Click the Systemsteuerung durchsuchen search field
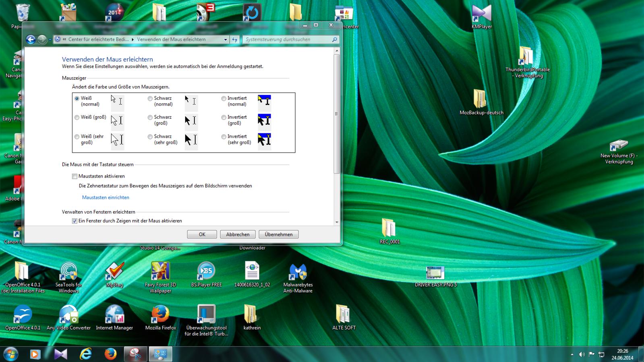 click(288, 39)
